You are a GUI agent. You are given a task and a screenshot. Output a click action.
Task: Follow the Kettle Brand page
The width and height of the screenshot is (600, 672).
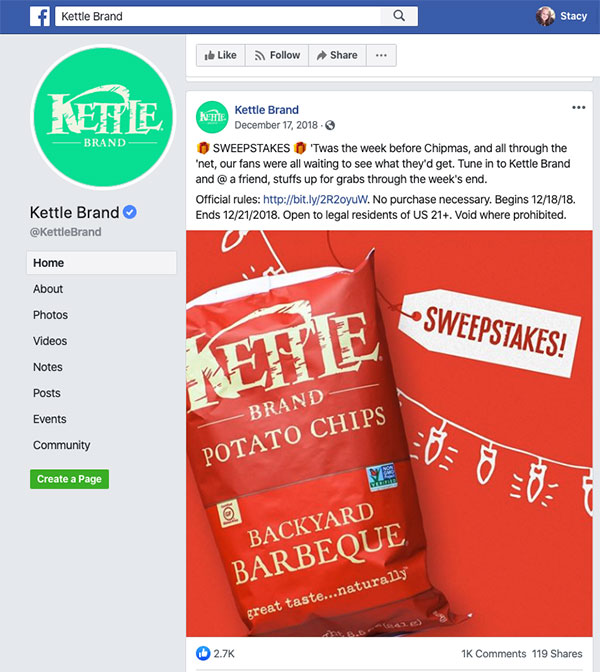pyautogui.click(x=277, y=55)
